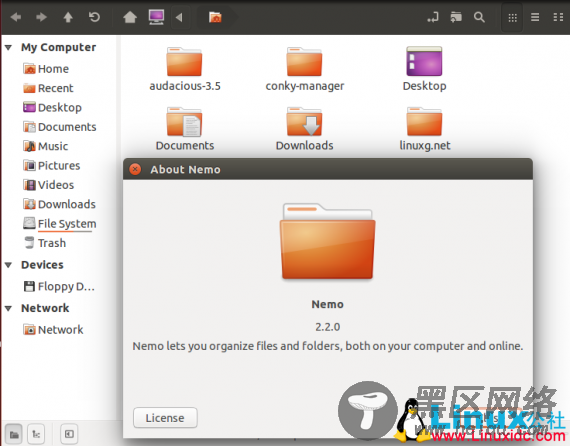The image size is (570, 446).
Task: Open the Network item under Network
Action: [x=53, y=330]
